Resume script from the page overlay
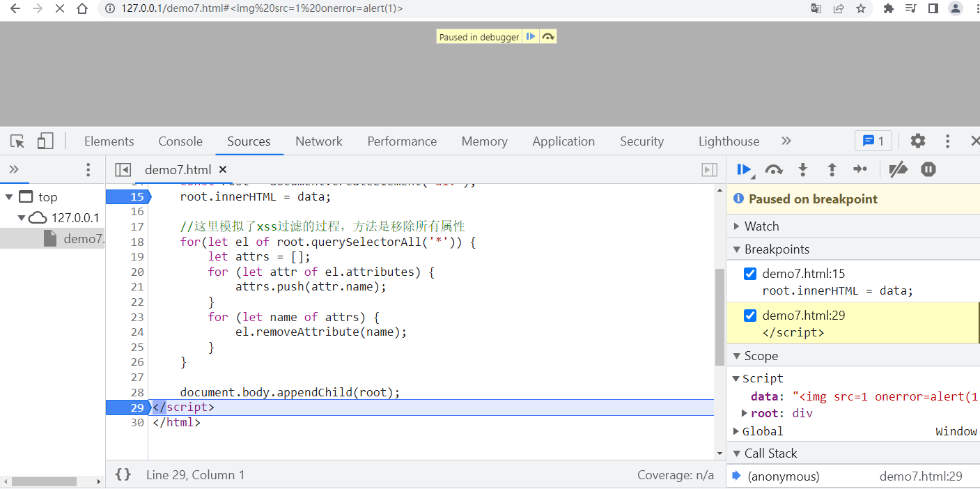980x489 pixels. [x=531, y=37]
